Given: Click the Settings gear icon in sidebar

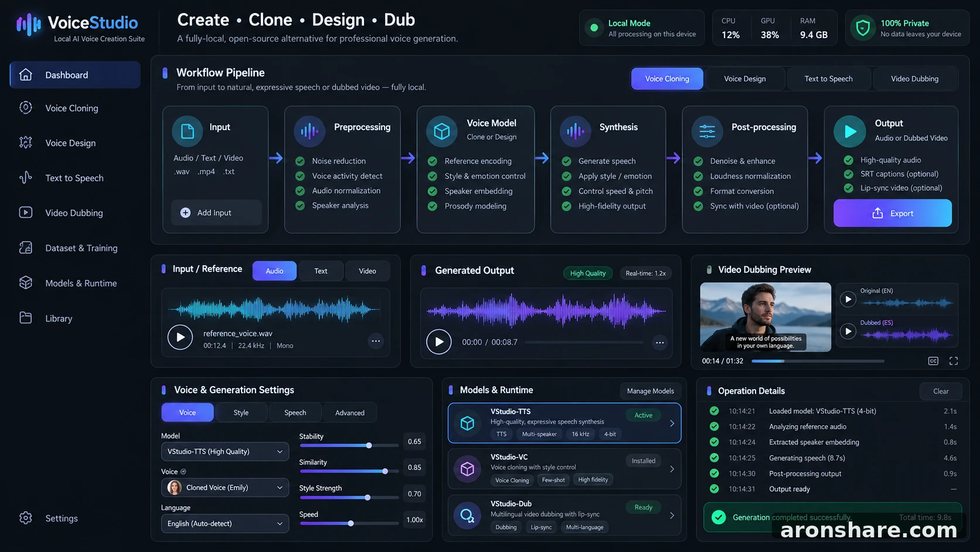Looking at the screenshot, I should click(26, 518).
